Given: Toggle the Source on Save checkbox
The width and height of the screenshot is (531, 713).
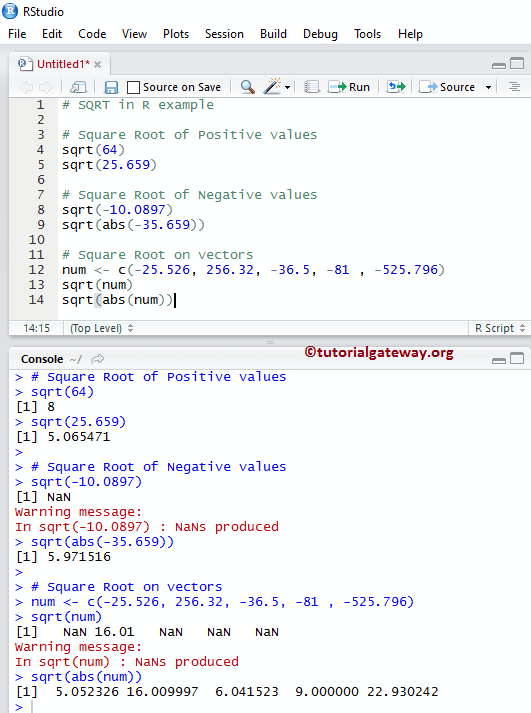Looking at the screenshot, I should click(x=133, y=87).
